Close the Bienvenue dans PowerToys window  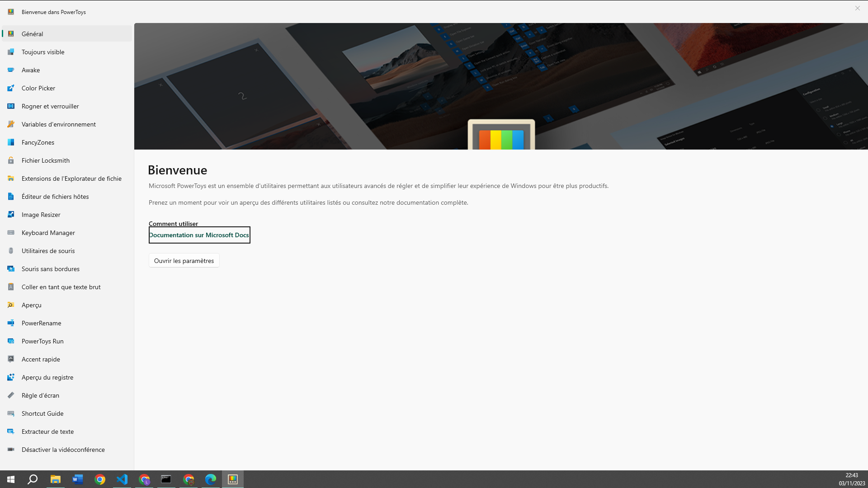point(857,8)
